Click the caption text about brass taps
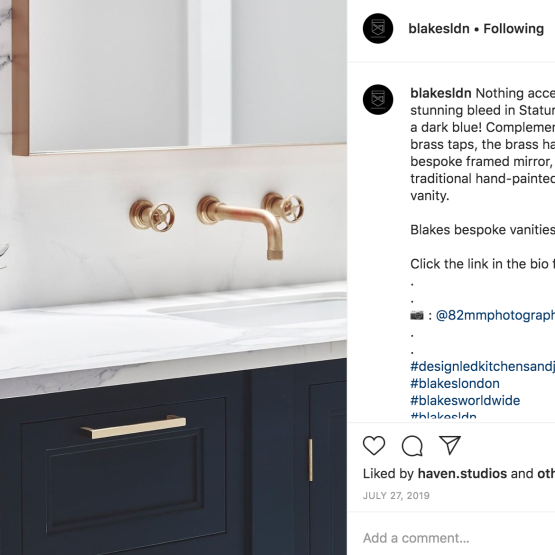Image resolution: width=555 pixels, height=555 pixels. (482, 144)
